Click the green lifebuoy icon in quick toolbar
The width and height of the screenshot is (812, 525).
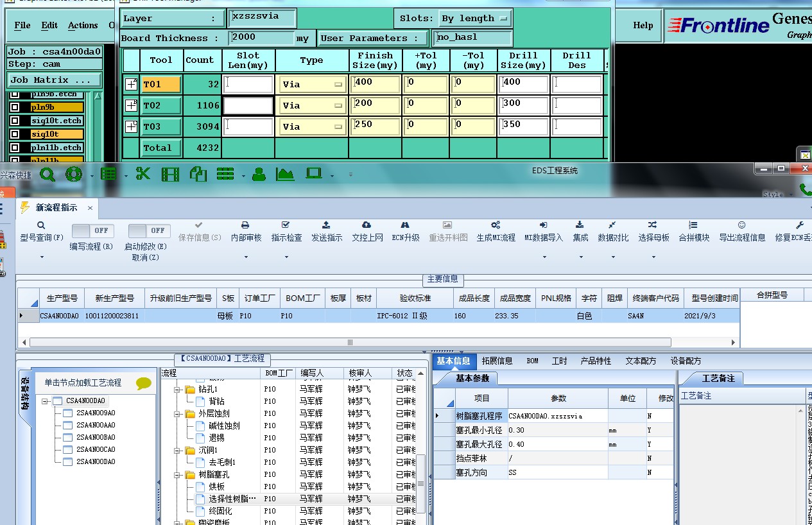(74, 174)
